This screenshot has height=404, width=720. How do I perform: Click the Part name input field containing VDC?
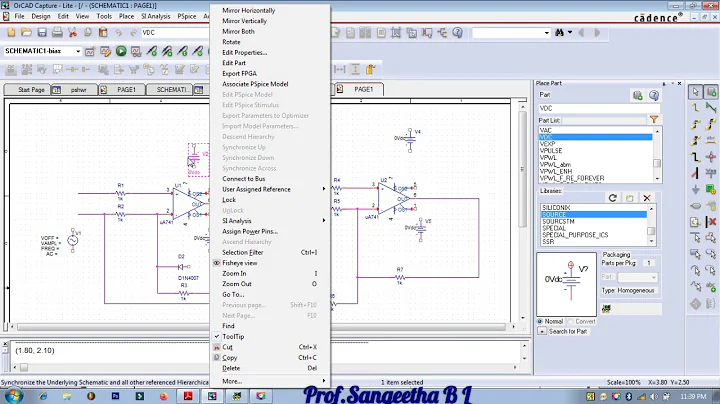599,108
